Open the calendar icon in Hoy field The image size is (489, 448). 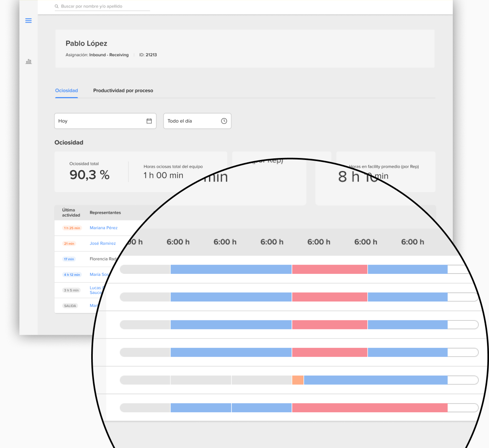149,121
